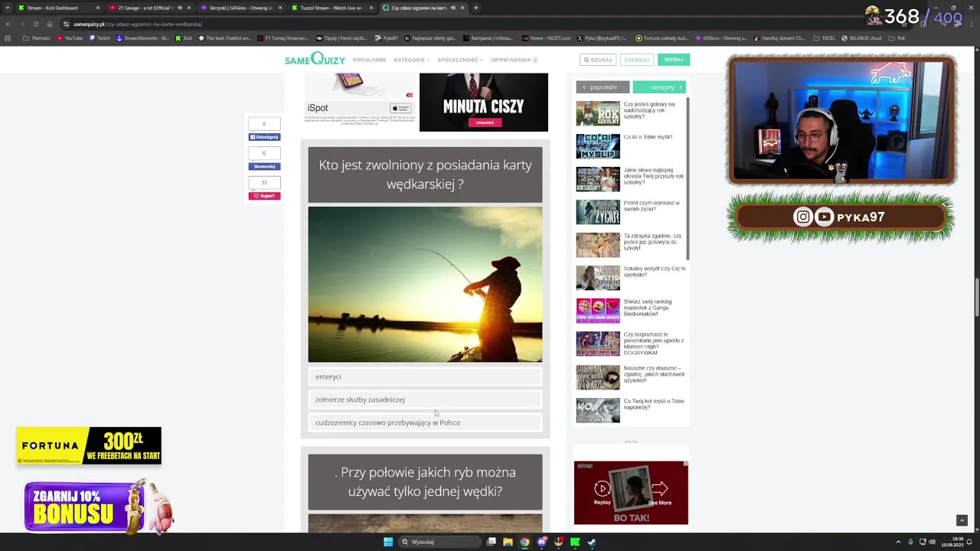This screenshot has height=551, width=980.
Task: Open Twitch bookmark
Action: click(x=99, y=37)
